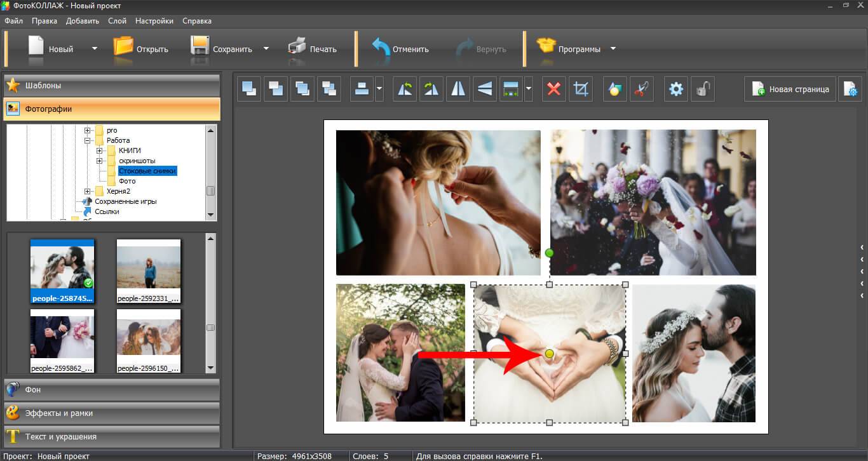Select the crop tool icon

click(581, 89)
